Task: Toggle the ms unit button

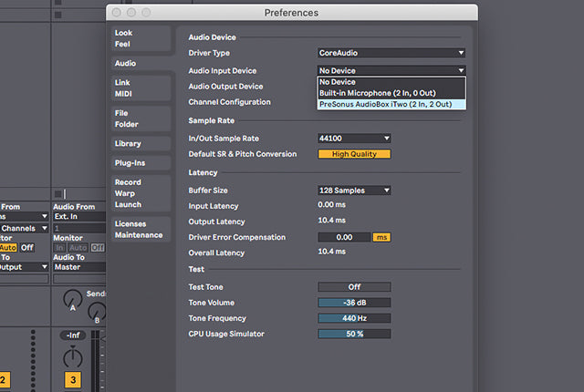Action: click(x=381, y=237)
